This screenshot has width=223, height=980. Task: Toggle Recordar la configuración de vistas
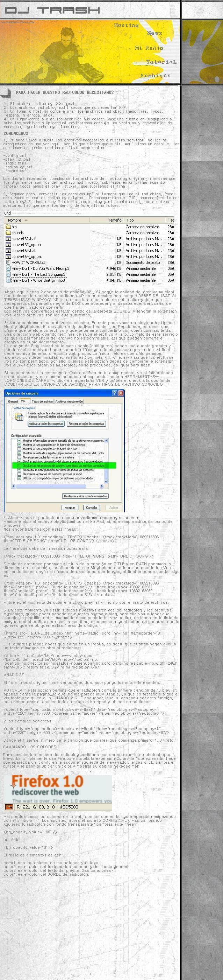(19, 470)
